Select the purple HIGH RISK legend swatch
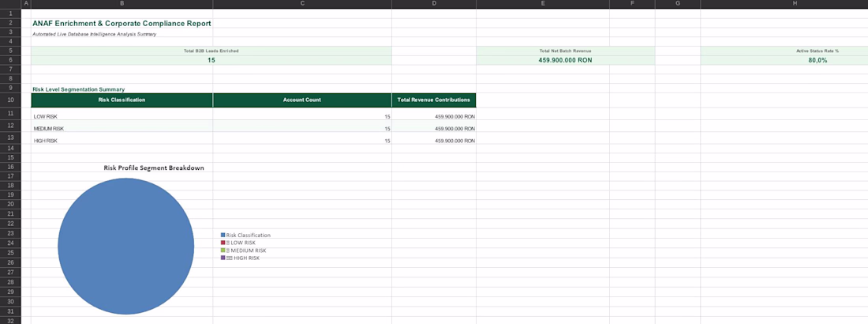Screen dimensions: 868x324 coord(223,258)
